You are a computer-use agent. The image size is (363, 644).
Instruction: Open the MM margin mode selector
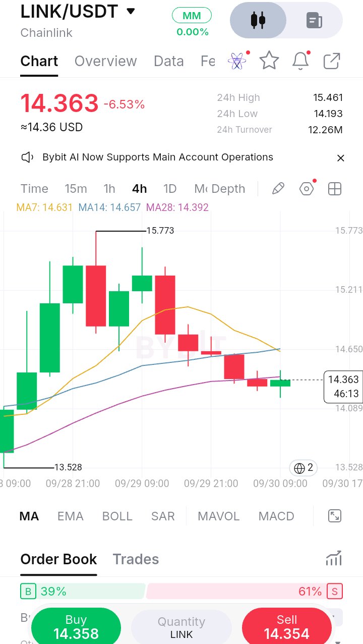click(192, 16)
